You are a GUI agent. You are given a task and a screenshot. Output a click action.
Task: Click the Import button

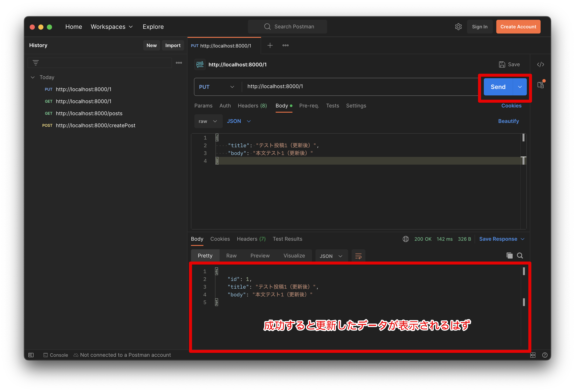pyautogui.click(x=173, y=46)
